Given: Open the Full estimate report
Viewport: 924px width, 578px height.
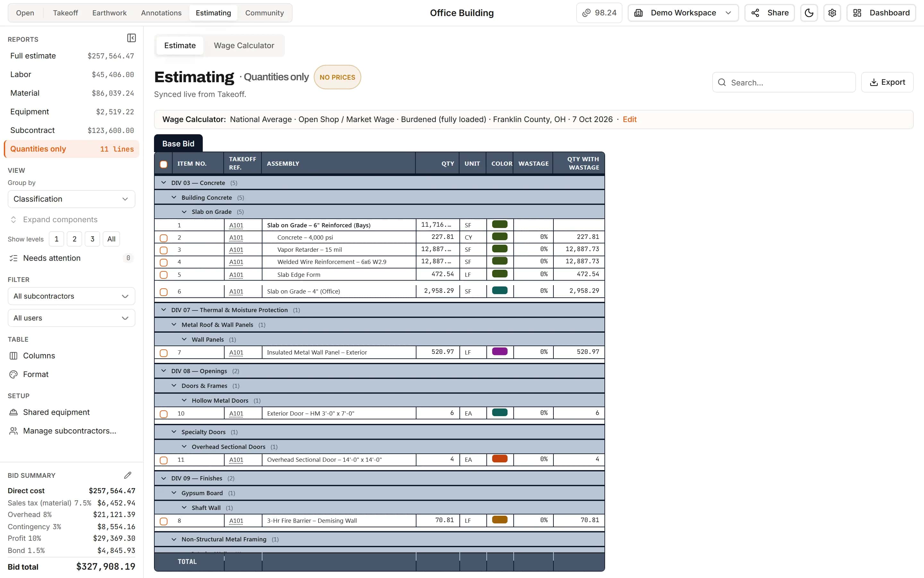Looking at the screenshot, I should (72, 56).
